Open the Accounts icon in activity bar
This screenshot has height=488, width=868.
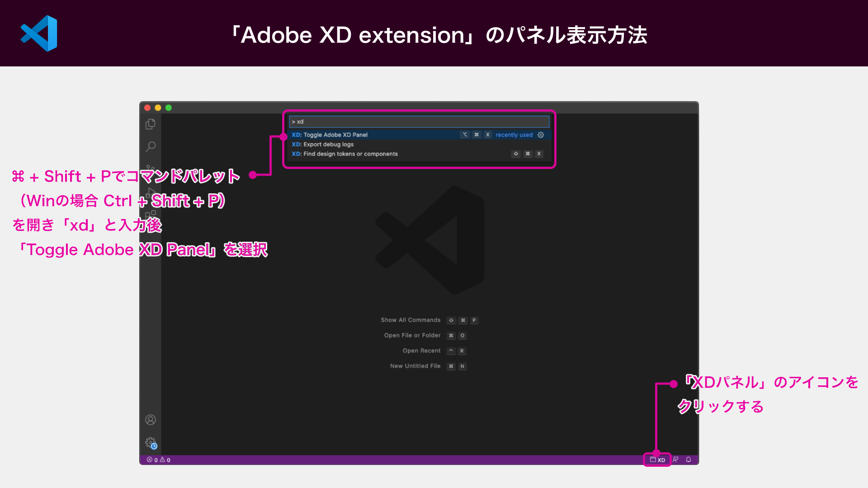pos(151,420)
